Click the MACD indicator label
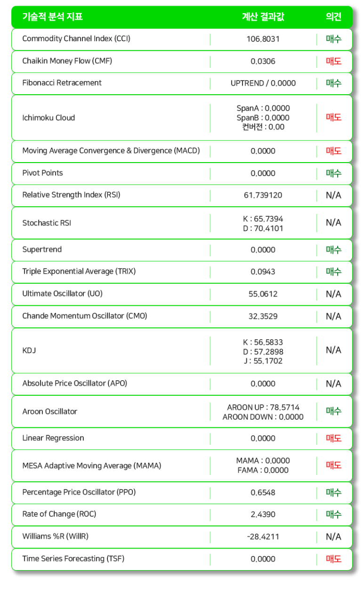Image resolution: width=364 pixels, height=597 pixels. (111, 151)
